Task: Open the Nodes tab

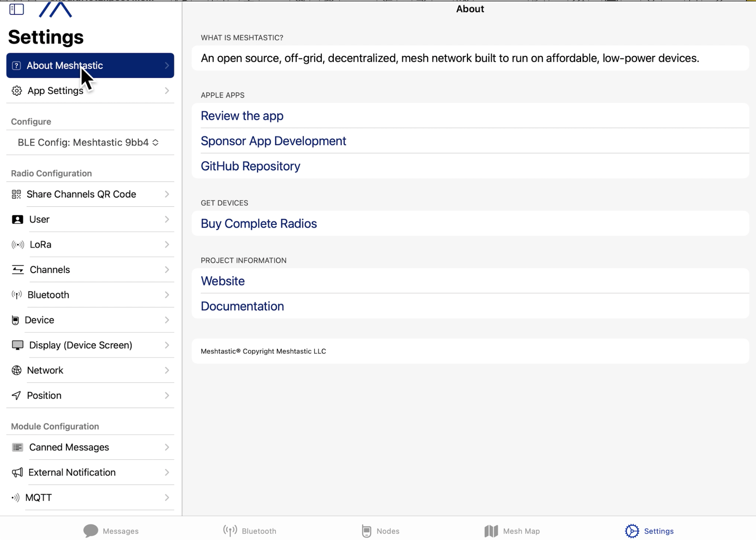Action: tap(380, 531)
